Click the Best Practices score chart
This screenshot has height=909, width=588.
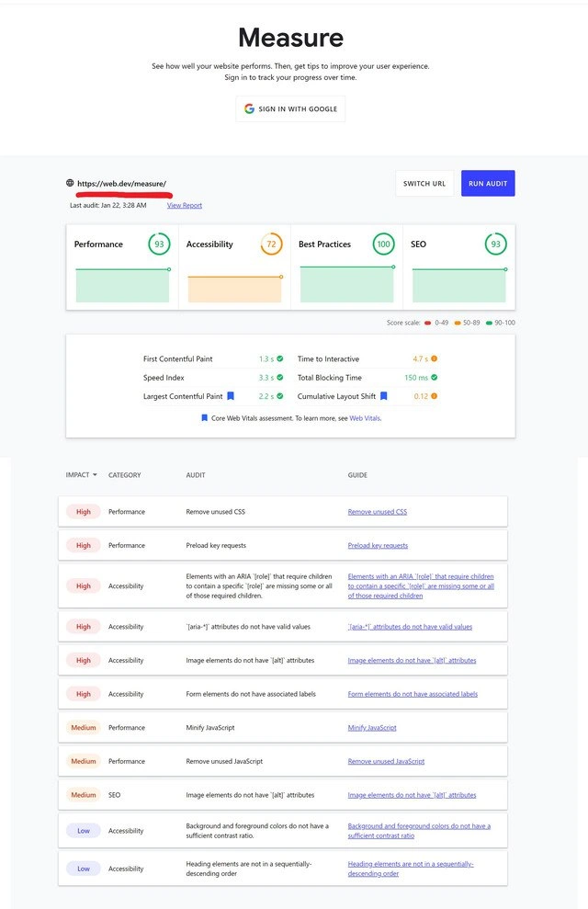347,284
